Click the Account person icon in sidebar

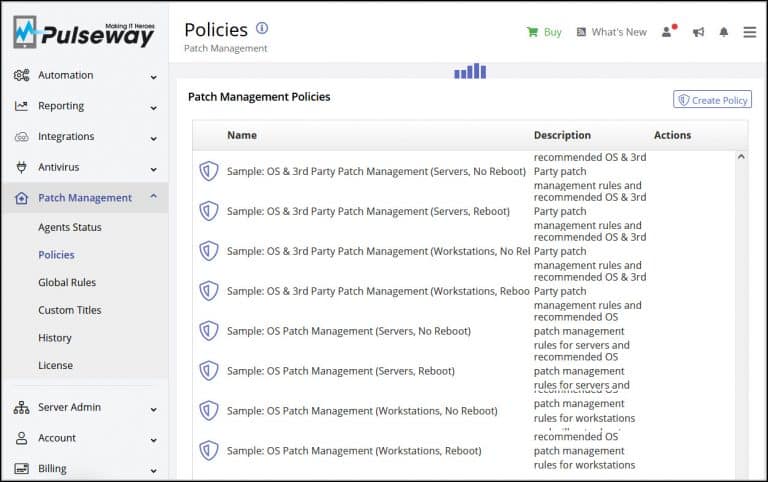tap(21, 438)
